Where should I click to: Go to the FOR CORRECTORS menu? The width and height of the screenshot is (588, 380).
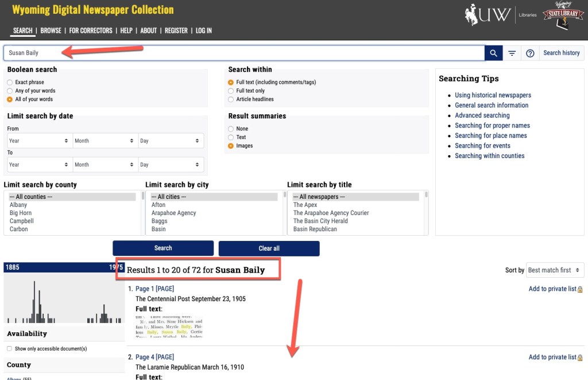(91, 30)
